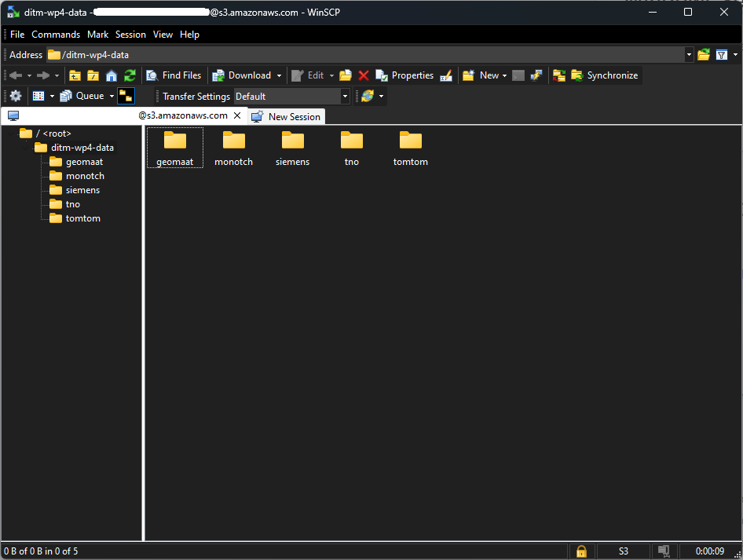Go forward with the right arrow

click(43, 75)
